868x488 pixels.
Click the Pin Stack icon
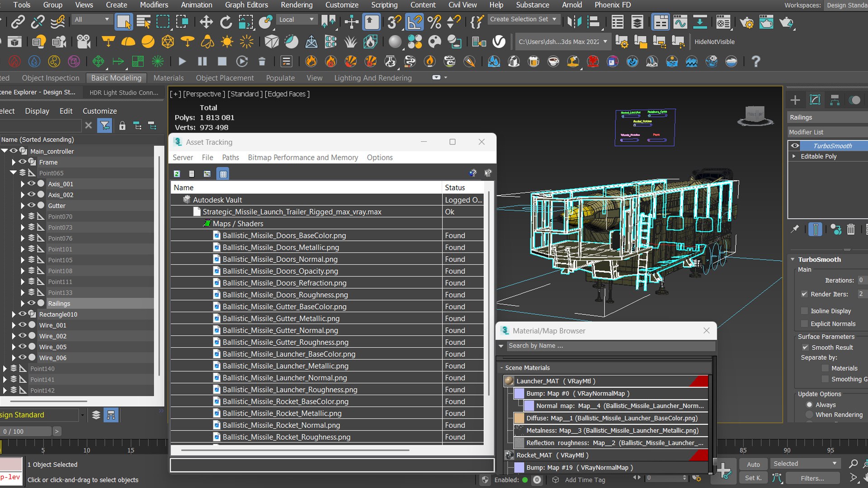pos(795,230)
